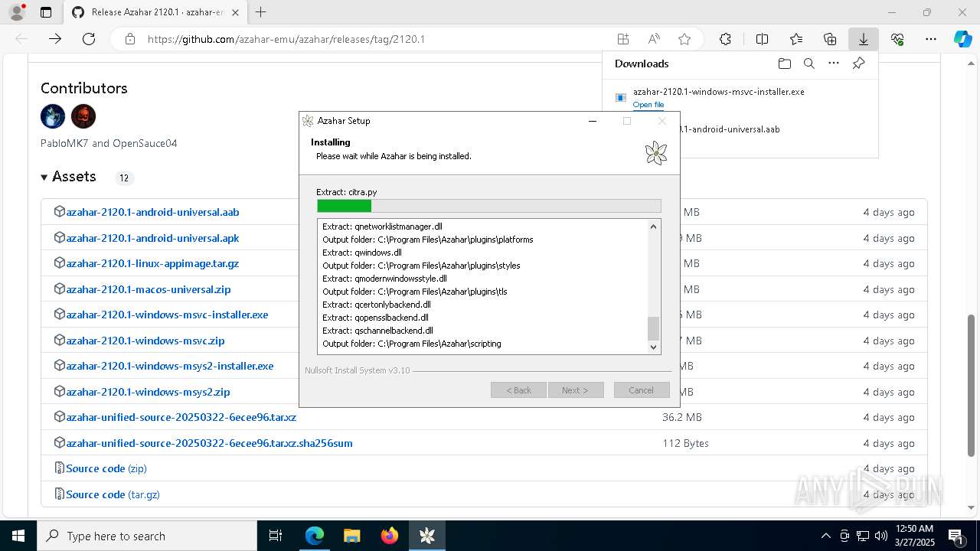View site information lock icon

[130, 39]
